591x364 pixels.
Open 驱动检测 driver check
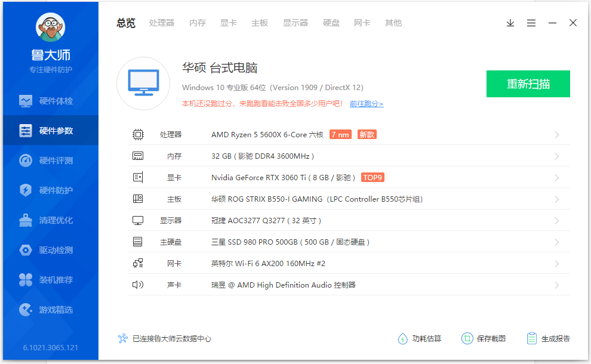pyautogui.click(x=51, y=250)
